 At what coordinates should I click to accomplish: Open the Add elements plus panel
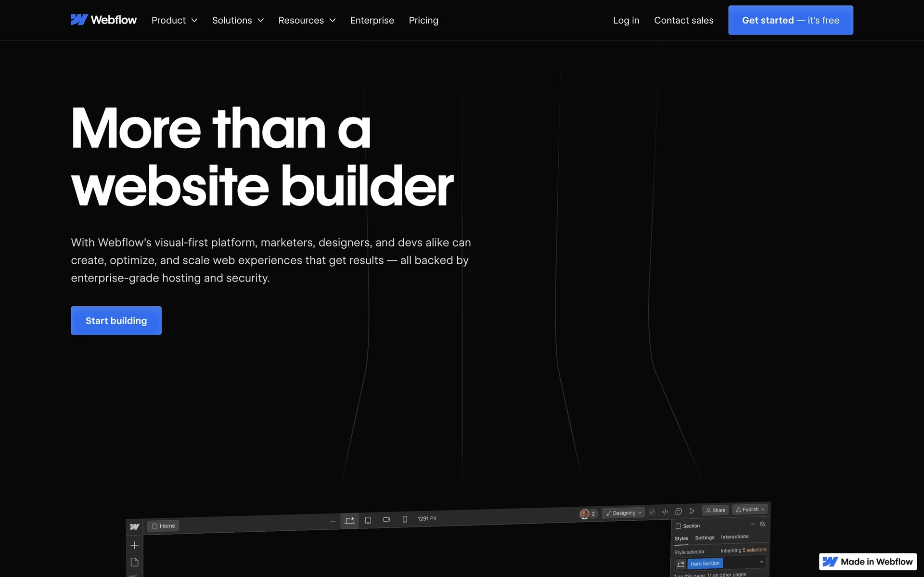click(134, 545)
